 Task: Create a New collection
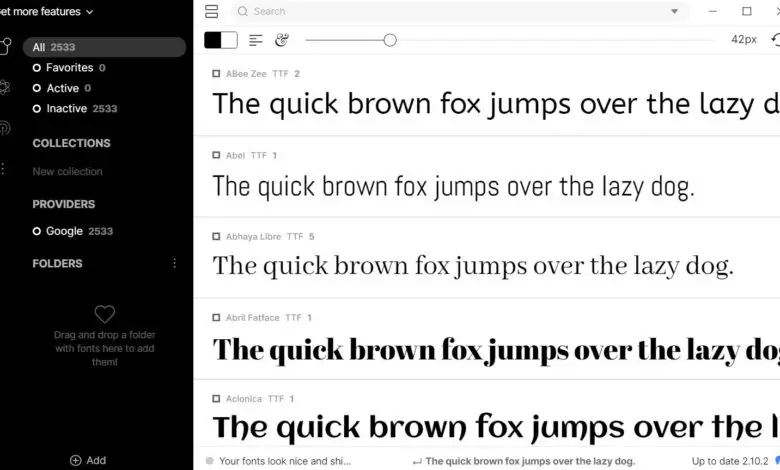pyautogui.click(x=68, y=172)
